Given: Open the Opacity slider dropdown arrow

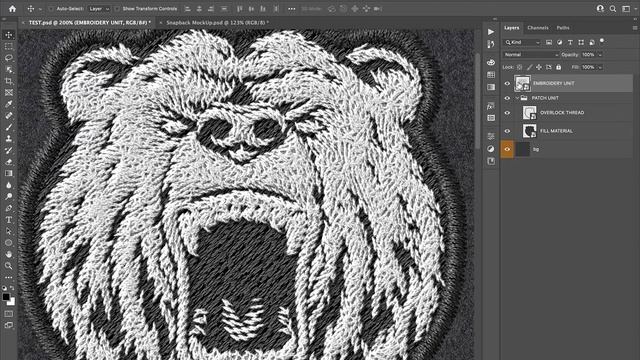Looking at the screenshot, I should [600, 55].
